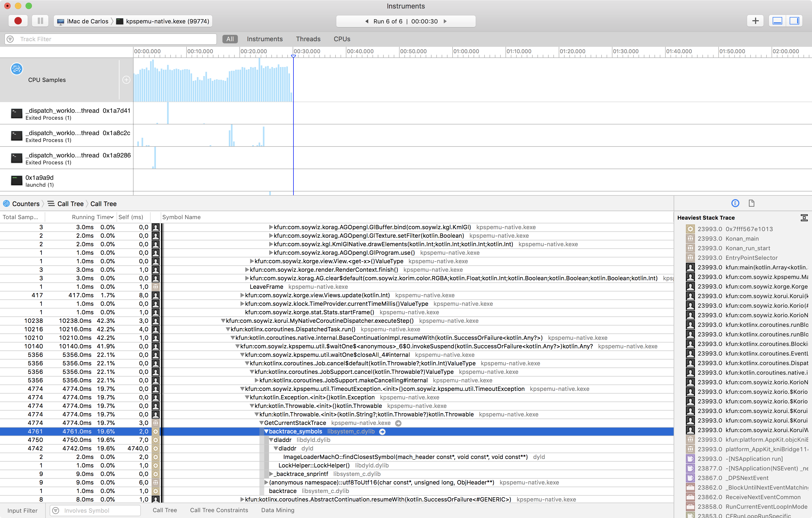Screen dimensions: 812x518
Task: Switch to the CPUs tab
Action: [342, 39]
